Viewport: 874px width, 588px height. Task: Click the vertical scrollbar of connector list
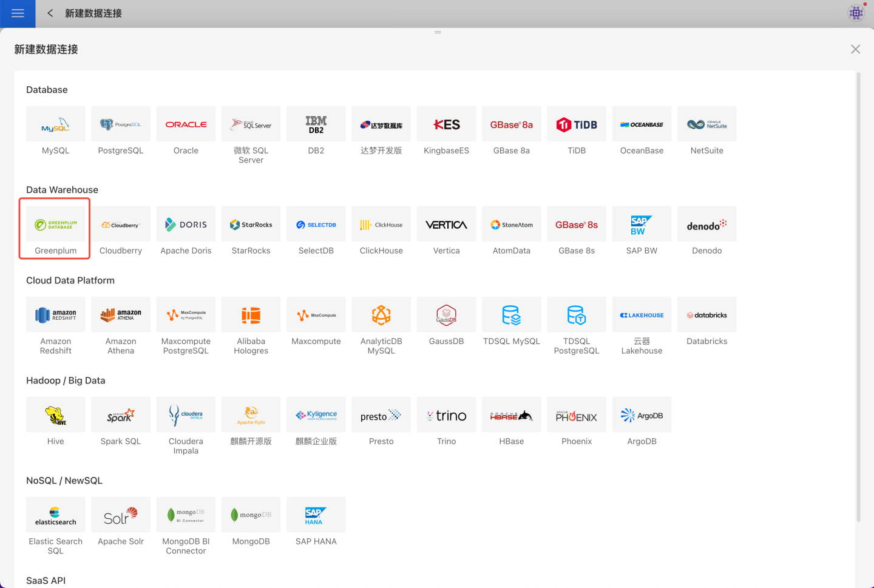point(858,297)
